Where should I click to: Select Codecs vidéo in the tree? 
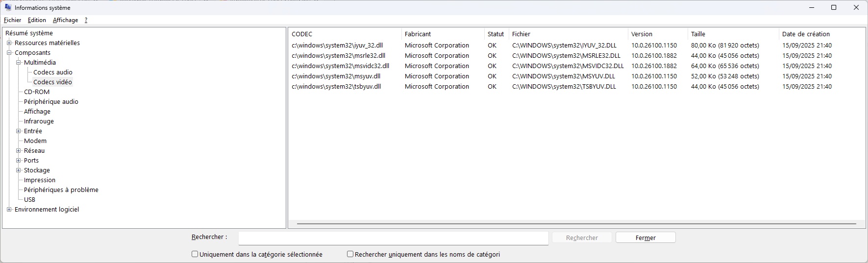[53, 82]
